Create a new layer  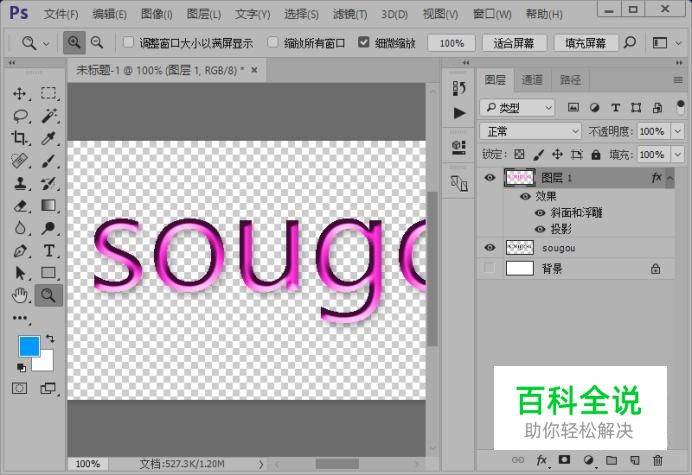tap(635, 460)
